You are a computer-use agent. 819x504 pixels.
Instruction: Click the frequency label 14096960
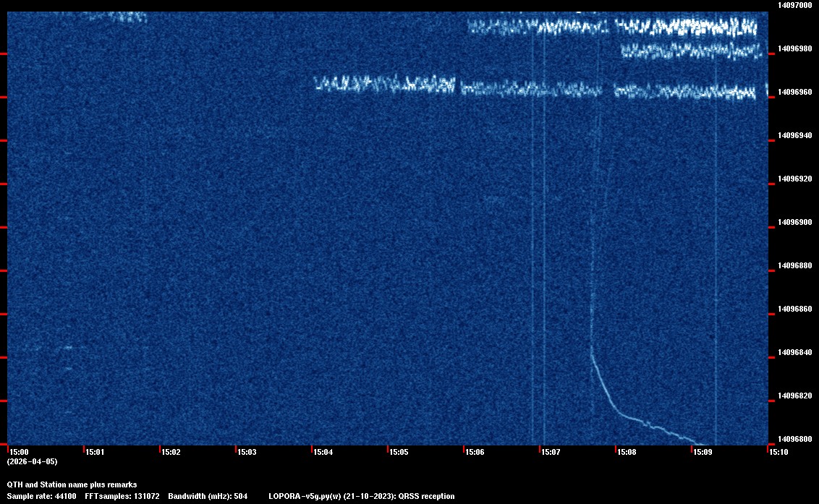[x=794, y=92]
